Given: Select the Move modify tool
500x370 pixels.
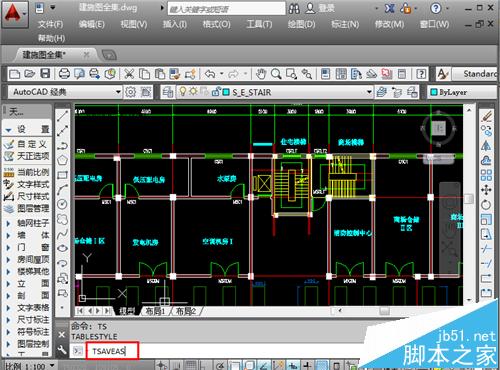Looking at the screenshot, I should [486, 190].
